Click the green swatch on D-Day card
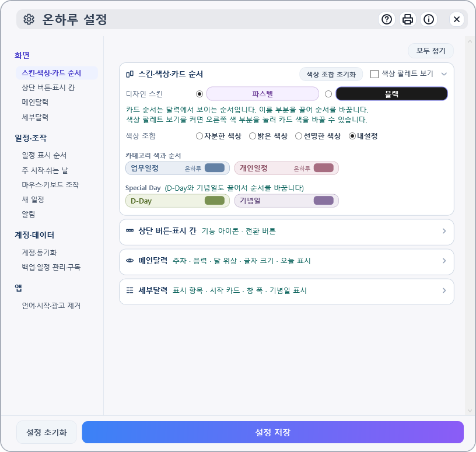This screenshot has width=476, height=452. [215, 201]
